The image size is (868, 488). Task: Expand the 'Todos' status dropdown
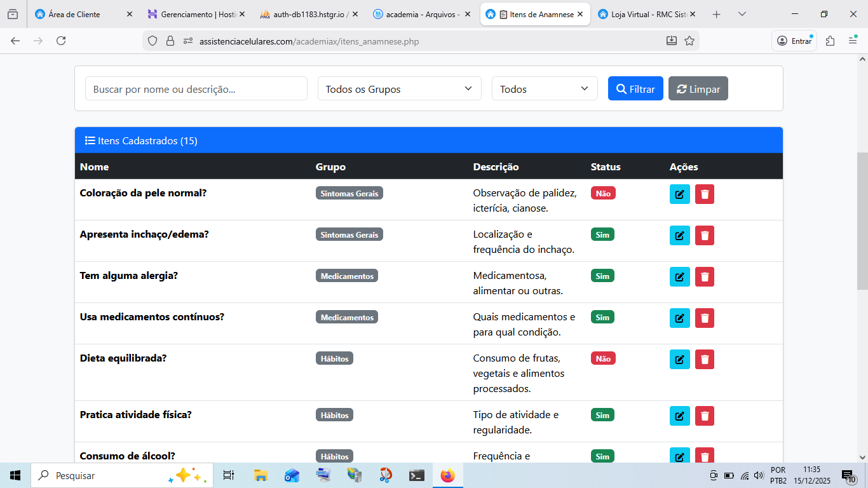point(545,89)
